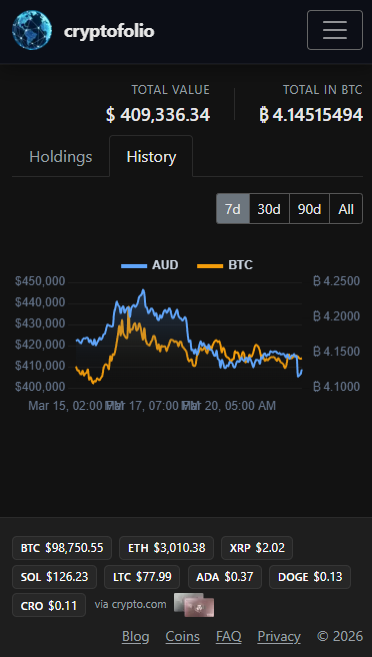
Task: Click the ₿ 4.14515494 total
Action: click(311, 115)
